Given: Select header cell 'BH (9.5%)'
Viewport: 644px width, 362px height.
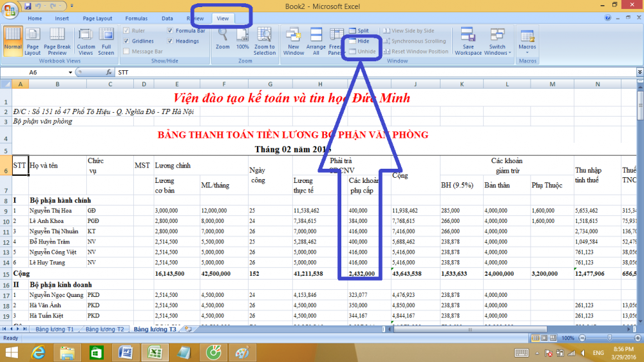Looking at the screenshot, I should pyautogui.click(x=462, y=185).
